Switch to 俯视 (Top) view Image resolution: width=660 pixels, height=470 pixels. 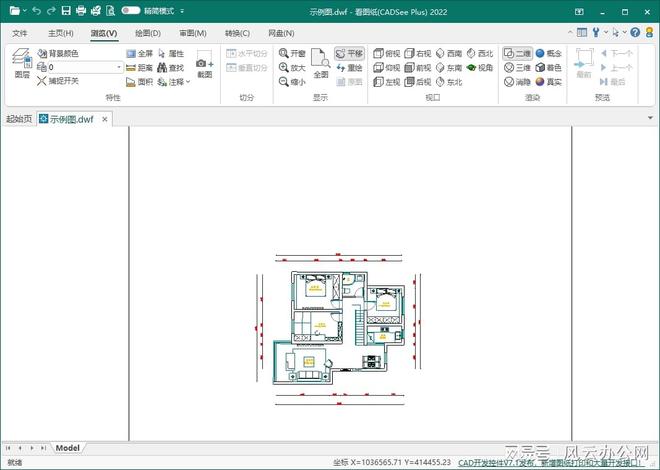tap(386, 54)
